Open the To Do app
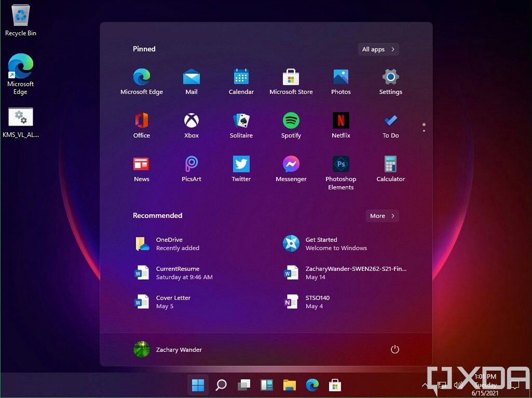 (x=390, y=125)
